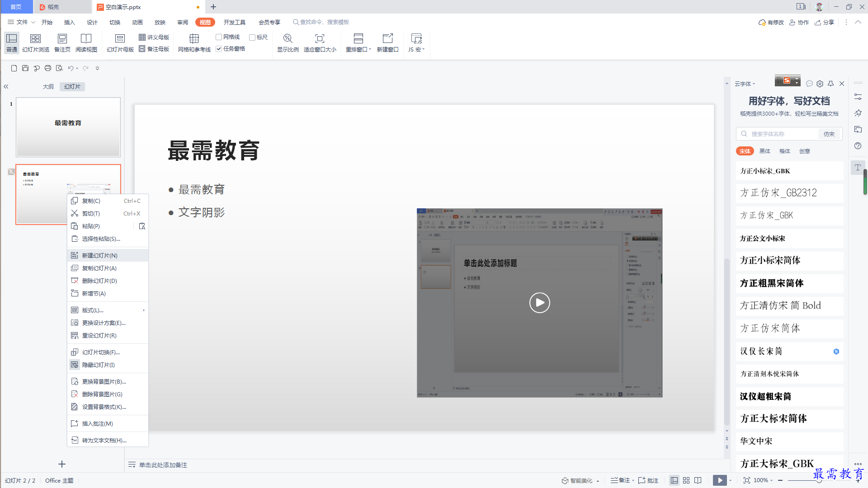Open Grid and Guides (网格和参考线) settings
This screenshot has height=488, width=868.
(x=194, y=43)
